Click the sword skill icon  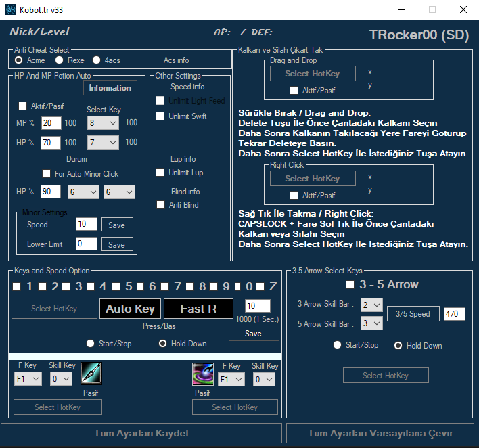point(91,373)
